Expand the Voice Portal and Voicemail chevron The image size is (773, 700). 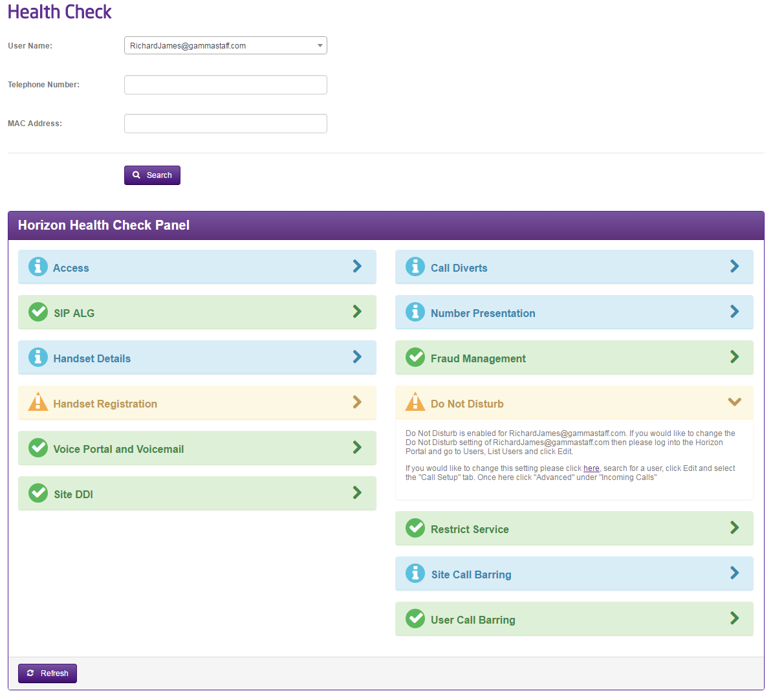[358, 448]
